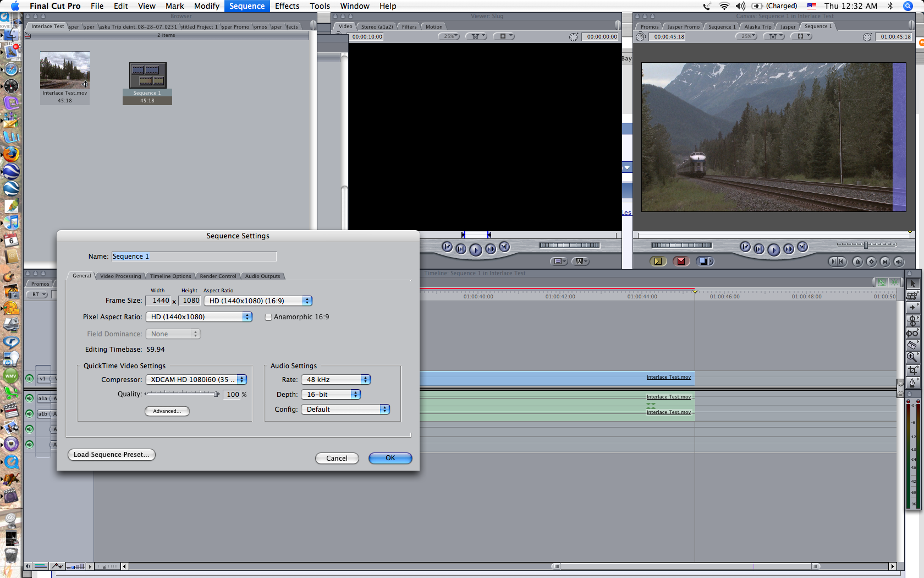Select Interlace Test.mov thumbnail in Browser
Screen dimensions: 924x578
(65, 70)
